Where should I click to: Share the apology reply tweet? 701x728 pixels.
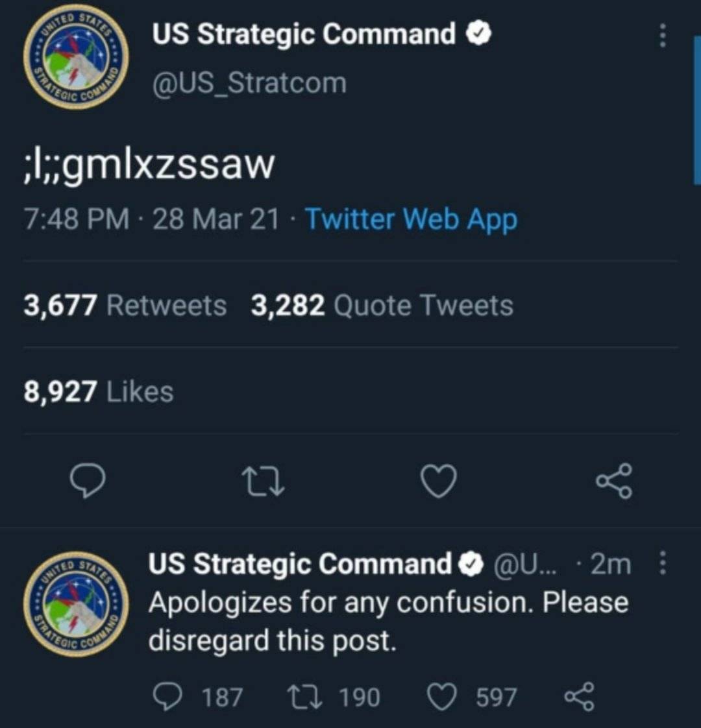pos(579,697)
